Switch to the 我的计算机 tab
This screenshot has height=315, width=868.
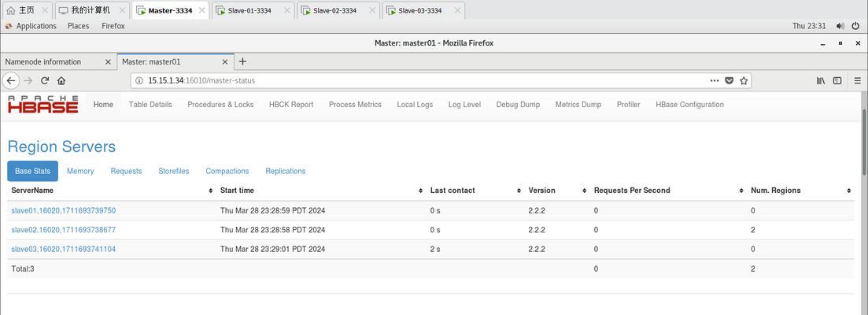(90, 10)
